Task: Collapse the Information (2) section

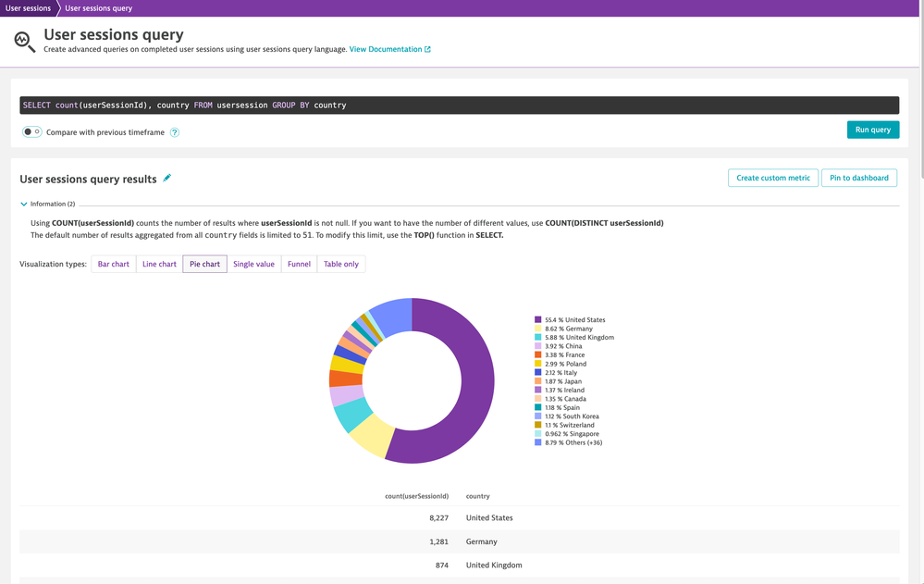Action: [x=24, y=204]
